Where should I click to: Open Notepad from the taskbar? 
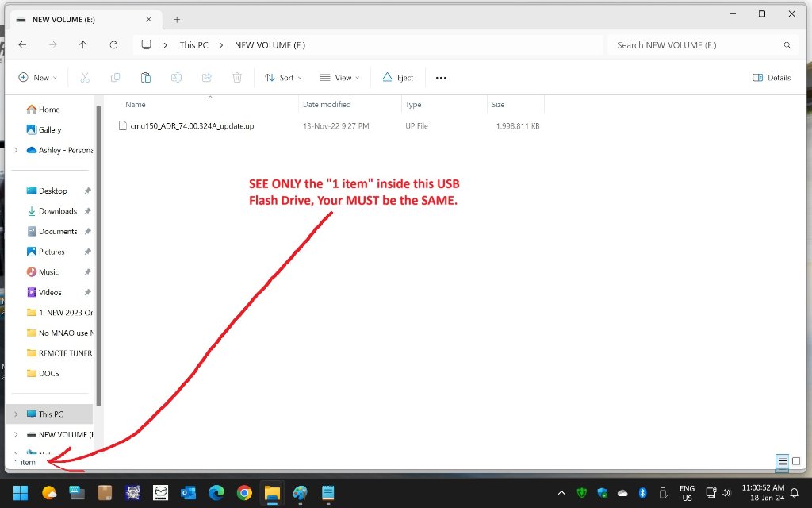coord(327,492)
